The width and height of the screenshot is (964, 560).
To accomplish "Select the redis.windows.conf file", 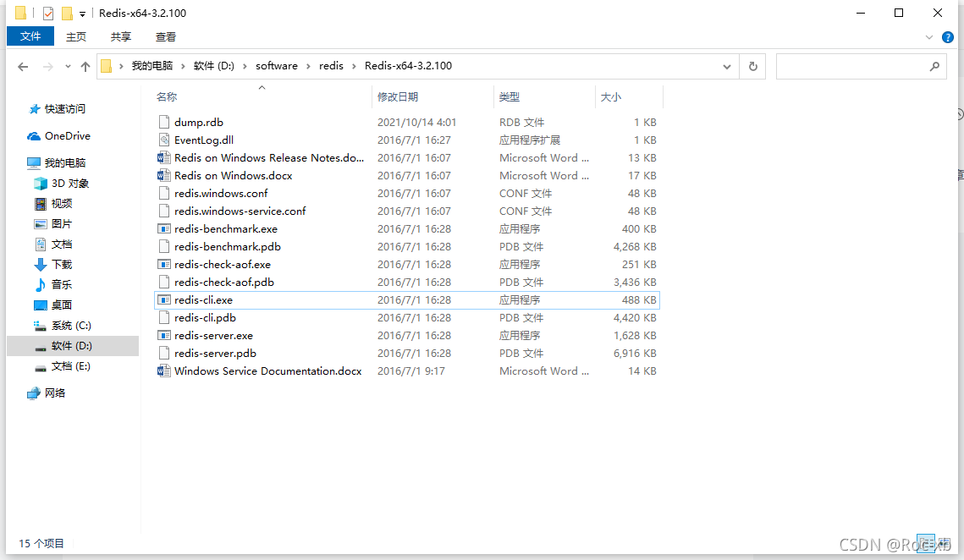I will click(x=221, y=194).
